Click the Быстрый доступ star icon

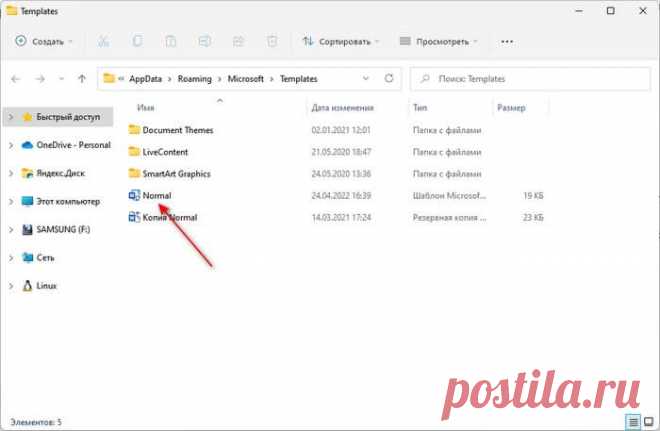click(27, 117)
